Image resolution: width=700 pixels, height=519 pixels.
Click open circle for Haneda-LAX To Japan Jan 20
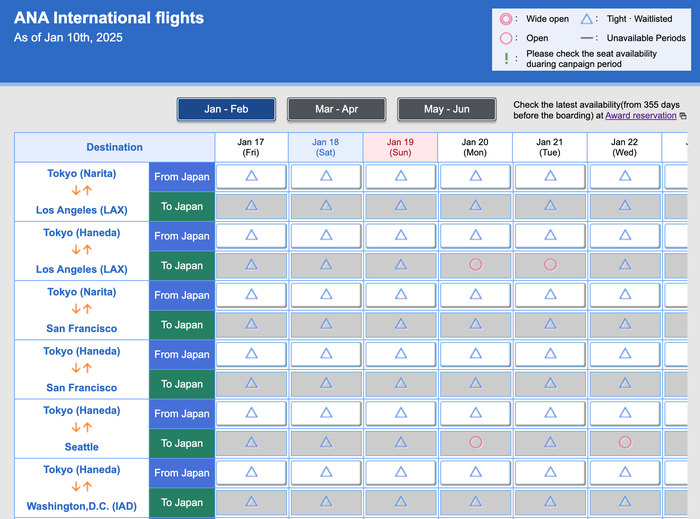(x=475, y=265)
